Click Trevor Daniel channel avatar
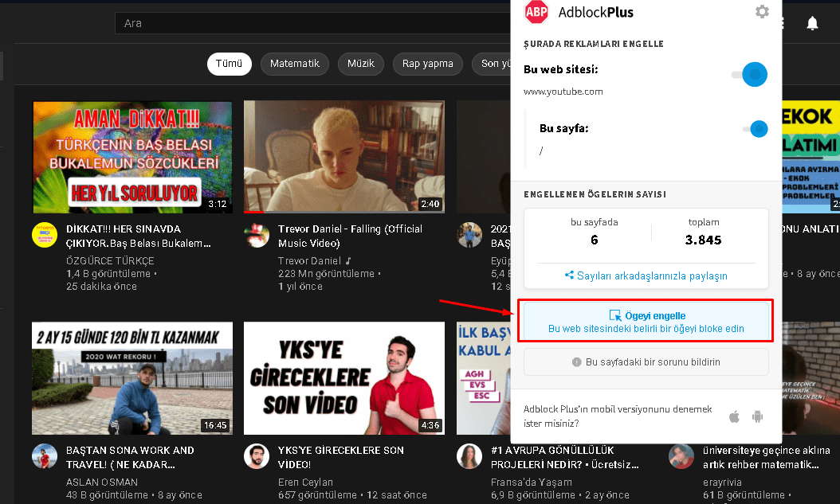Viewport: 840px width, 504px height. point(257,235)
